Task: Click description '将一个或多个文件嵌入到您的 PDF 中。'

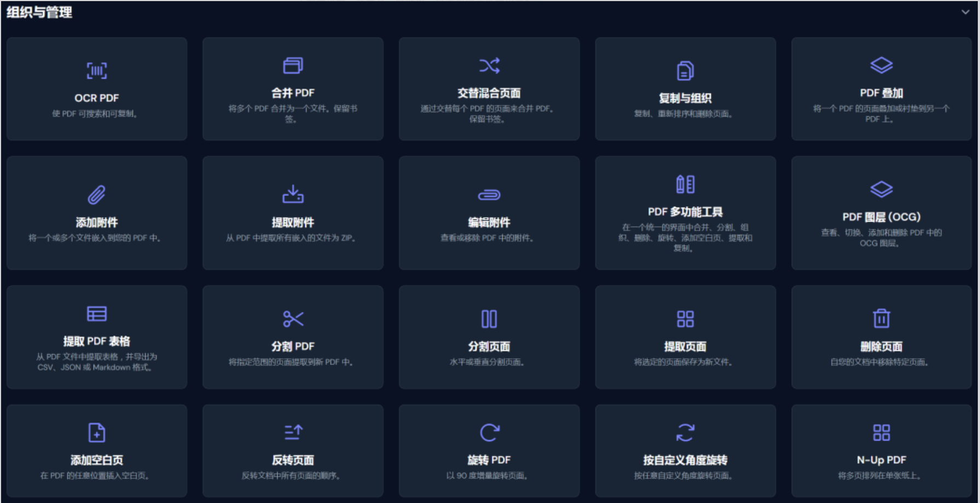Action: click(x=95, y=238)
